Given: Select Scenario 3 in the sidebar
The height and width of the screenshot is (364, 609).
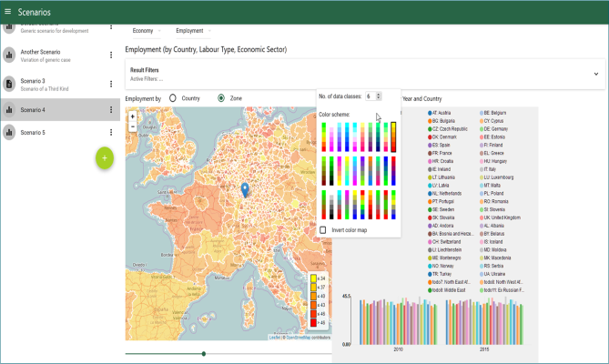Looking at the screenshot, I should tap(60, 84).
